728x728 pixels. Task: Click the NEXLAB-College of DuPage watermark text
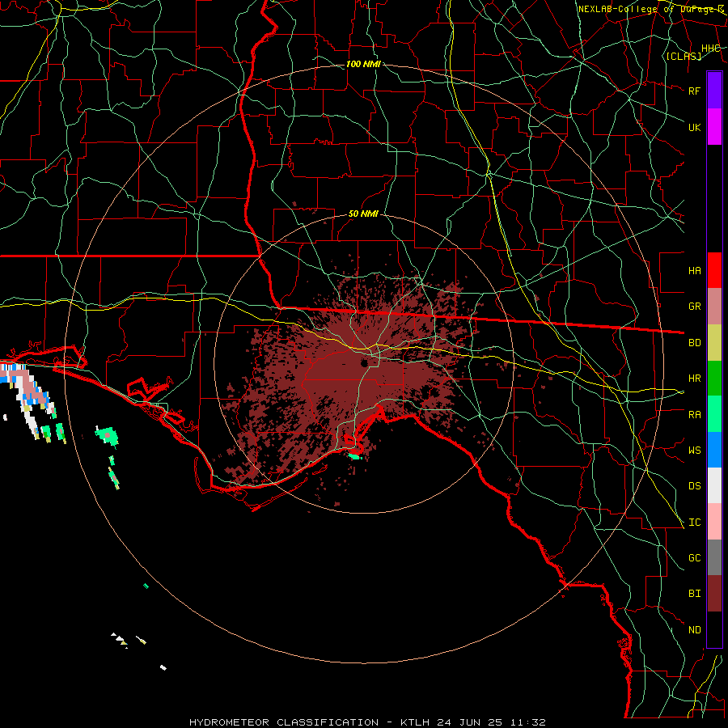tap(651, 9)
